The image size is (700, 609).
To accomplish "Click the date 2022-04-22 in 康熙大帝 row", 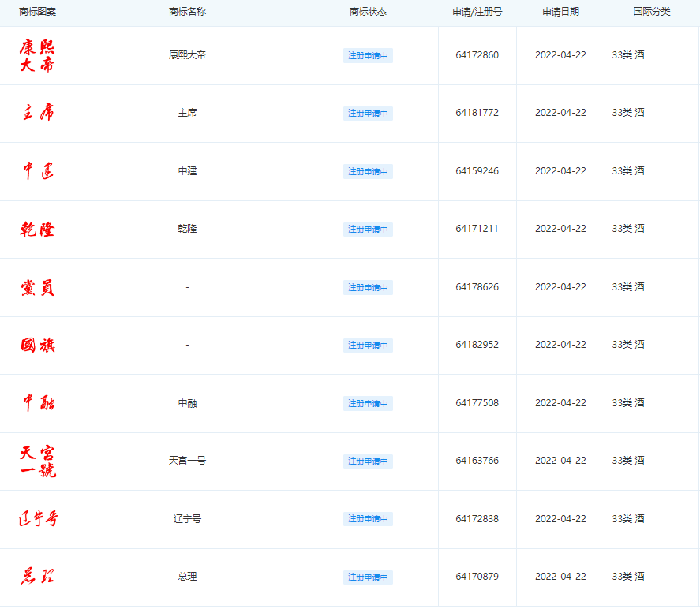I will 561,55.
